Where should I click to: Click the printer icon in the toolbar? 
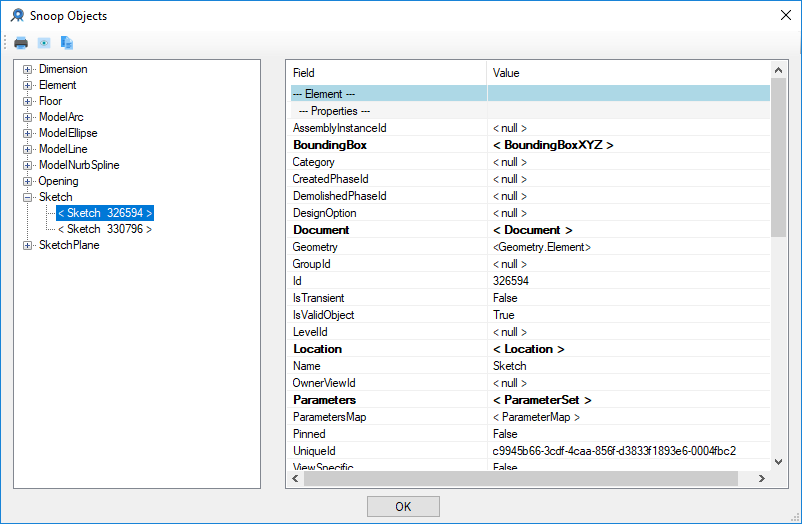(21, 43)
